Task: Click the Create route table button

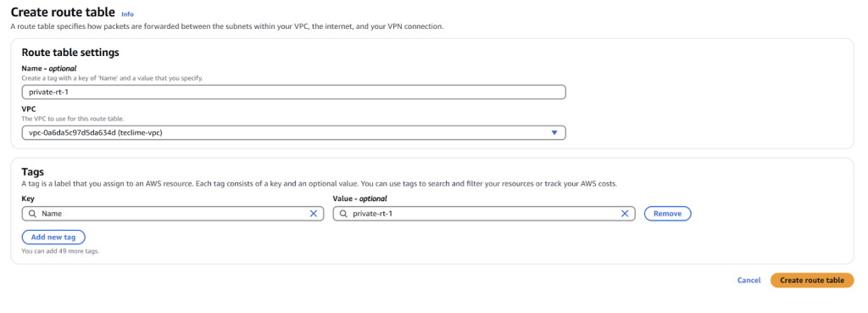Action: point(811,280)
